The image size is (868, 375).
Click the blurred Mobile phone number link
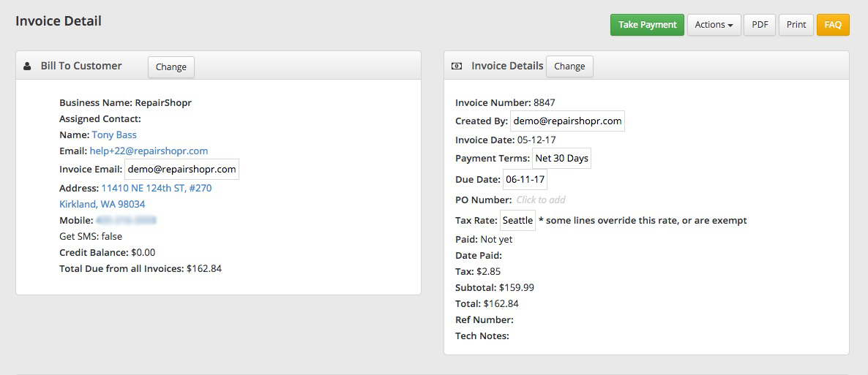tap(126, 220)
